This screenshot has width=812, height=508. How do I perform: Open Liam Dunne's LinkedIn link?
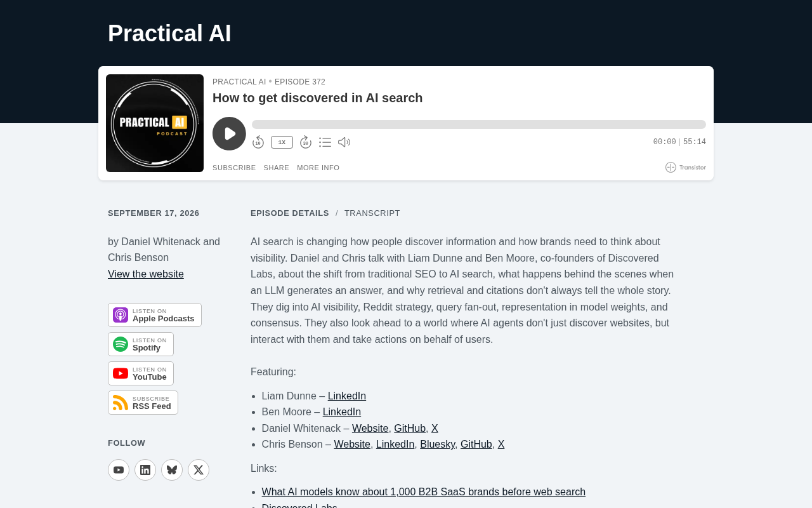pos(347,396)
